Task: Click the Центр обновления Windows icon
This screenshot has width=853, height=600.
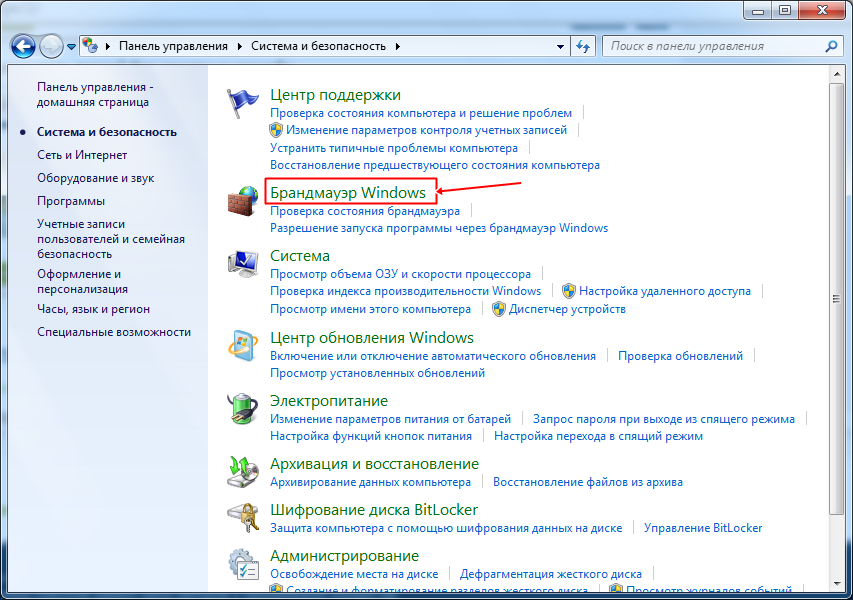Action: click(243, 345)
